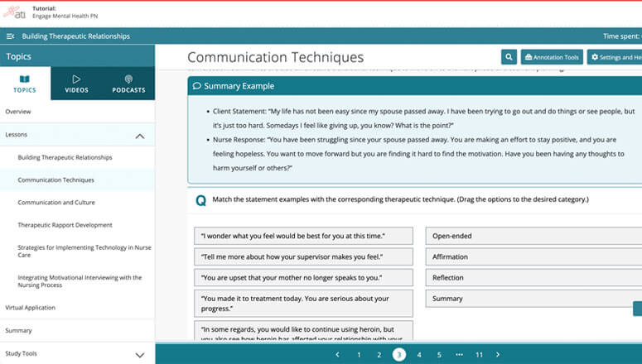Image resolution: width=642 pixels, height=364 pixels.
Task: Click the Time spent label
Action: coord(622,36)
